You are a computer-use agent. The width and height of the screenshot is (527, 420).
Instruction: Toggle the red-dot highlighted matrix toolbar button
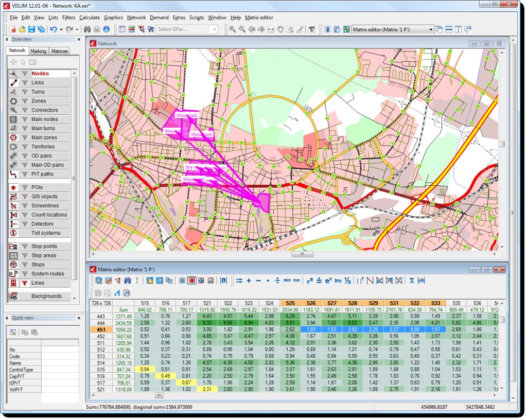click(x=191, y=281)
